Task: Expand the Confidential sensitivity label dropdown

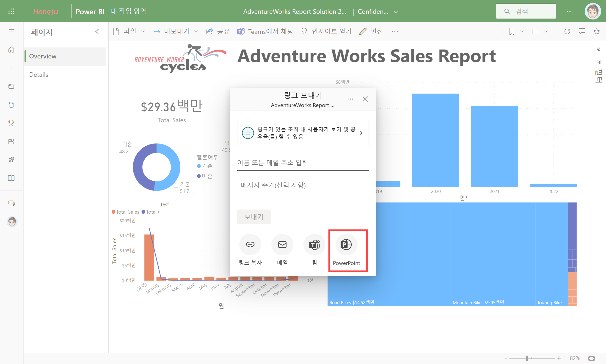Action: (396, 11)
